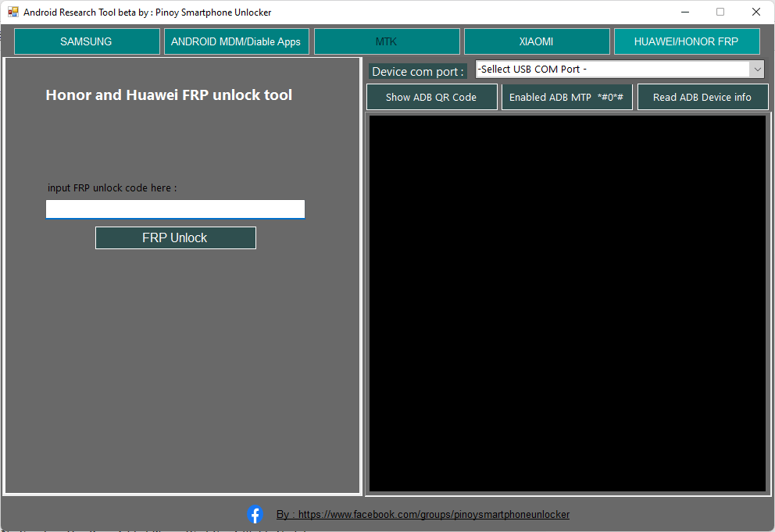Open the HUAWEI/HONOR FRP tool
Screen dimensions: 775x532
[x=687, y=41]
